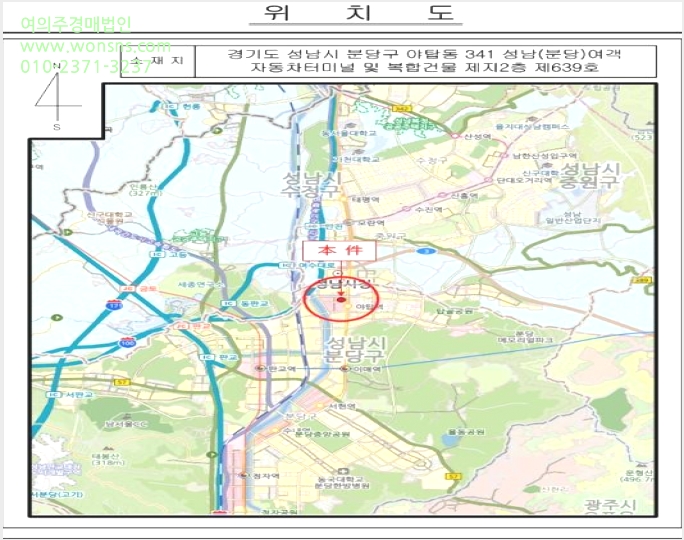Click the 소재지 header cell

point(157,61)
